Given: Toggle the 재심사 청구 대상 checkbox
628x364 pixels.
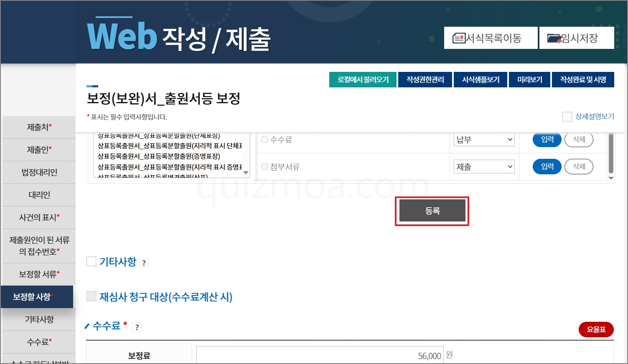Looking at the screenshot, I should coord(91,296).
